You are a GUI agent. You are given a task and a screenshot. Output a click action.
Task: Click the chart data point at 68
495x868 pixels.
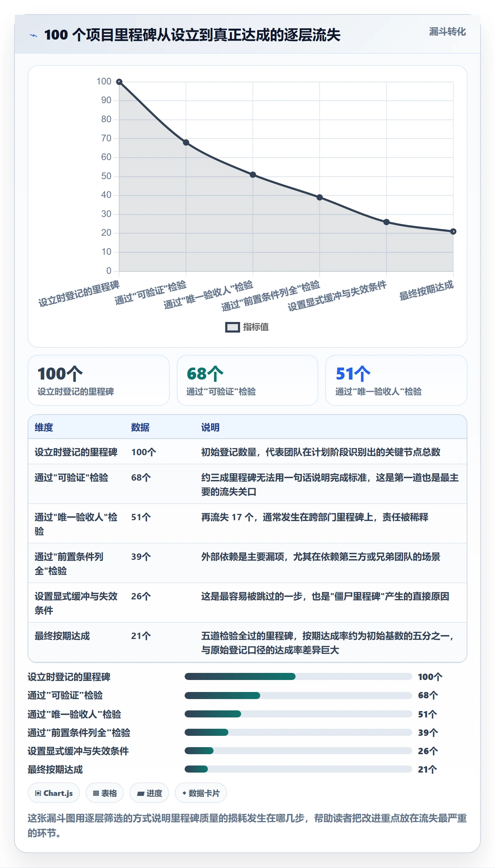point(186,142)
